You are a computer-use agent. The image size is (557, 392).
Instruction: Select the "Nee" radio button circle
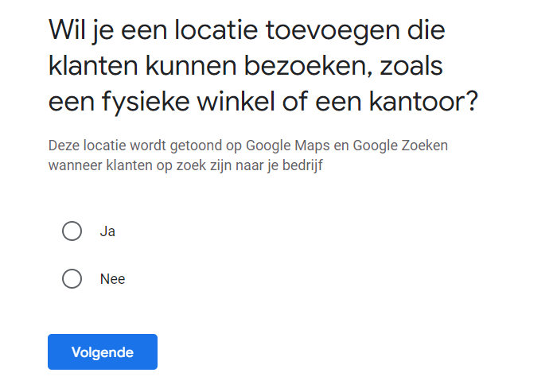pos(72,279)
